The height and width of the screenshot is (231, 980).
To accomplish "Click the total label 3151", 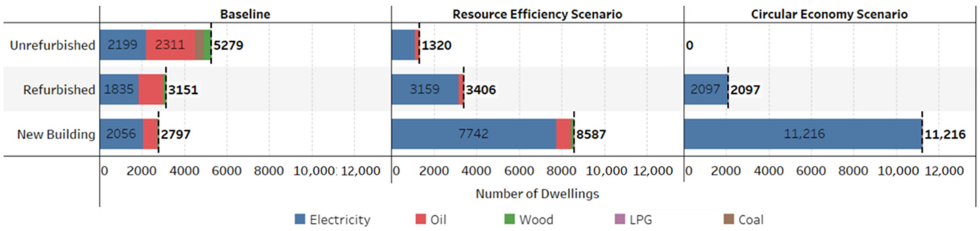I will (x=183, y=90).
